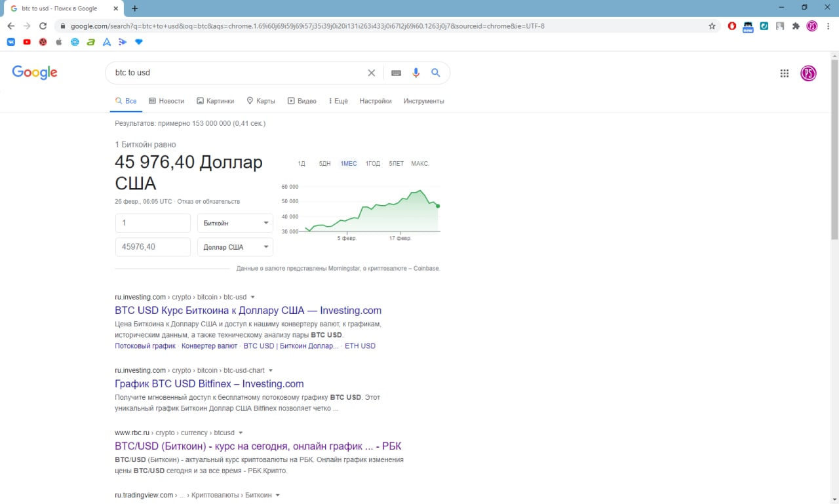Open the Биткойн currency dropdown

click(235, 223)
